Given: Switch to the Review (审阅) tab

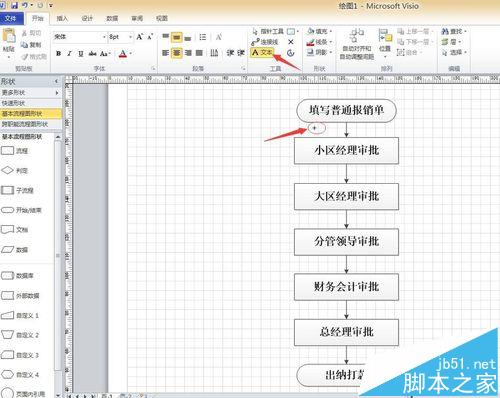Looking at the screenshot, I should click(x=137, y=18).
